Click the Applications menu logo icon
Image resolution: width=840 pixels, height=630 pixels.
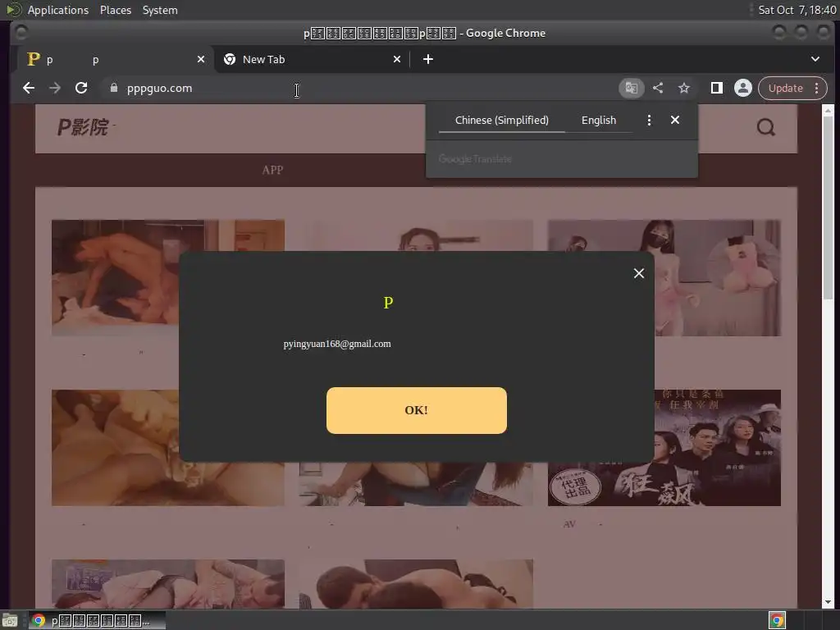(13, 10)
